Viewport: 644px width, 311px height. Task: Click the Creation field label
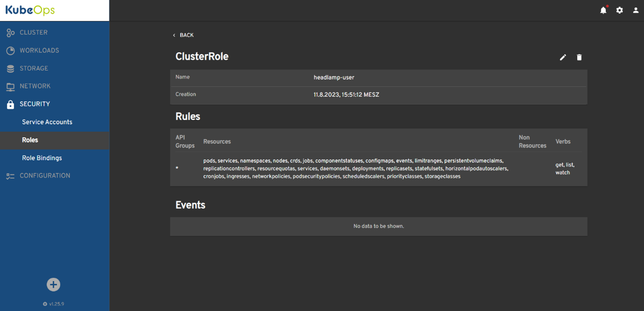(x=185, y=94)
